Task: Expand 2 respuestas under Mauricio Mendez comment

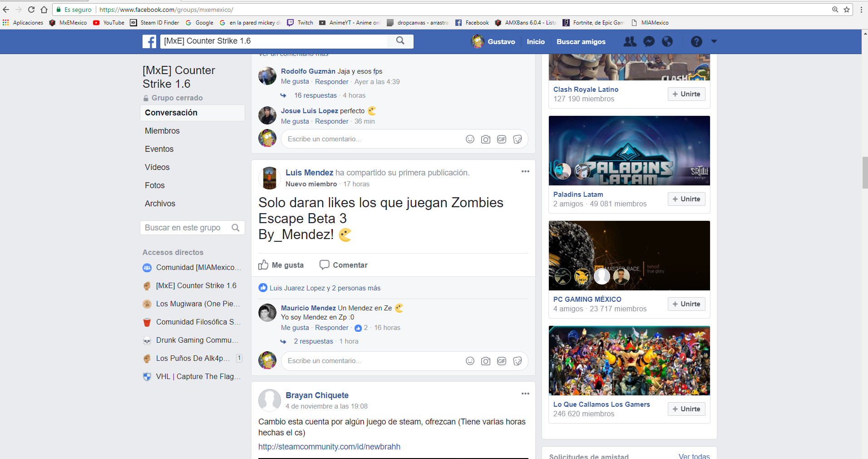Action: (x=314, y=341)
